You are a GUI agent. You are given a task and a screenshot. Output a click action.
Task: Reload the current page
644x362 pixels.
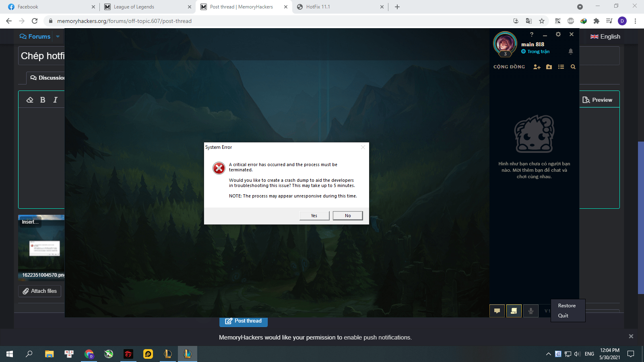click(35, 21)
